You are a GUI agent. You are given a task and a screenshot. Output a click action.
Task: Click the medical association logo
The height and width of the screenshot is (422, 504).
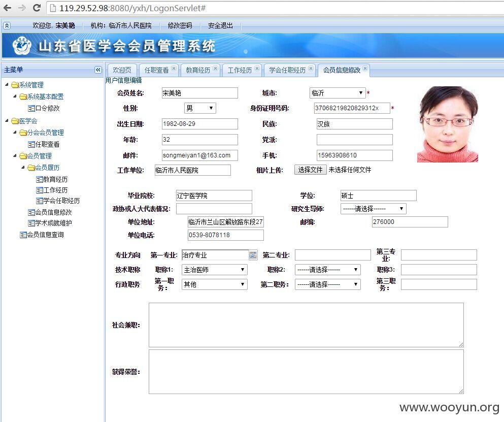coord(22,46)
